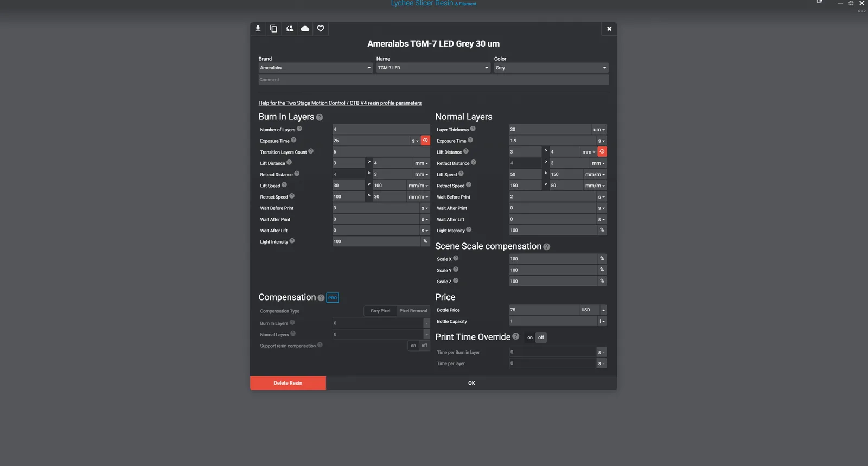Click the OK button
The image size is (868, 466).
471,383
